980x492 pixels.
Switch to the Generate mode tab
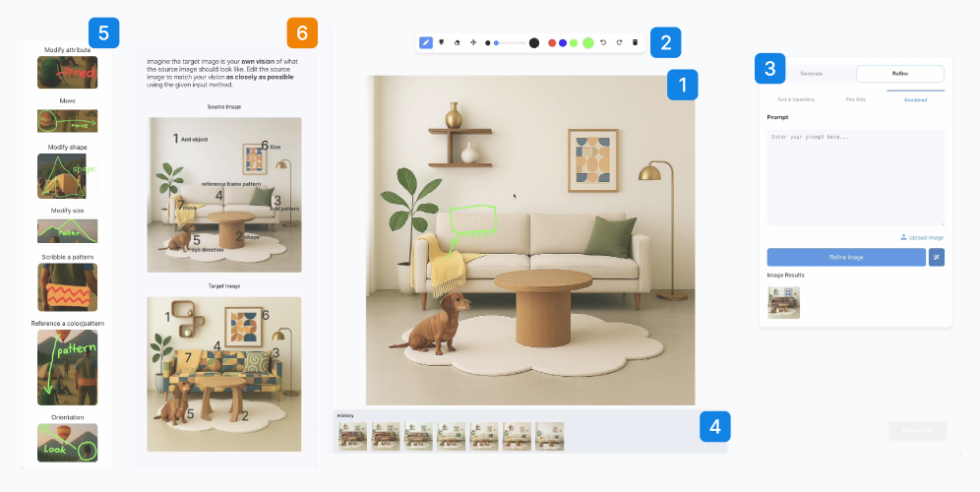point(811,74)
